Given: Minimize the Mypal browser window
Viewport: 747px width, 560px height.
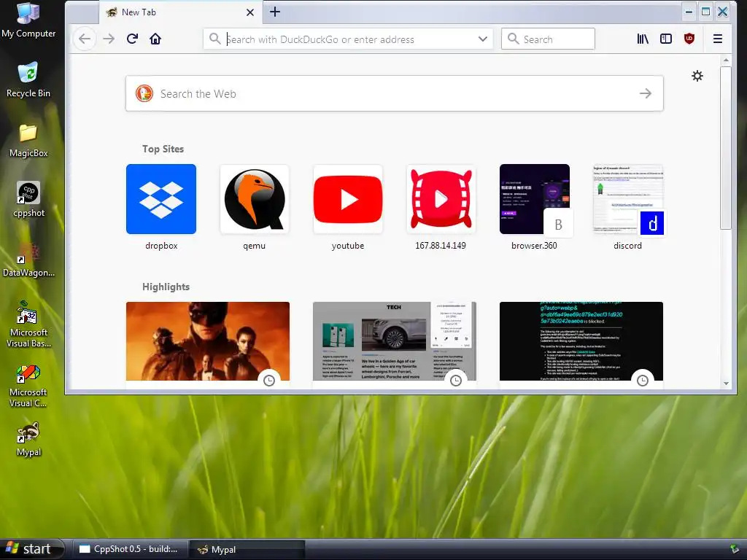Looking at the screenshot, I should click(x=689, y=12).
